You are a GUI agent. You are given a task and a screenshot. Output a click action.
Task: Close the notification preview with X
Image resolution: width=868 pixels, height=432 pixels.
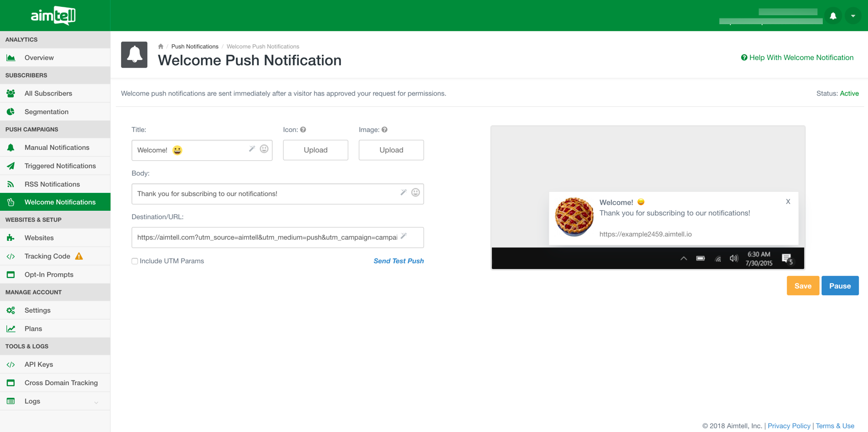pyautogui.click(x=788, y=202)
